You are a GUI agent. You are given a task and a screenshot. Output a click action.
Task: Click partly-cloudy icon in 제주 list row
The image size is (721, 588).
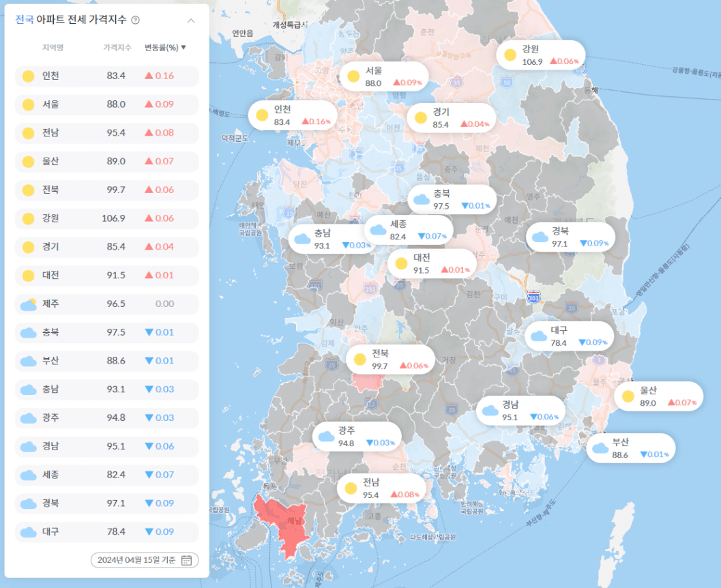(29, 304)
